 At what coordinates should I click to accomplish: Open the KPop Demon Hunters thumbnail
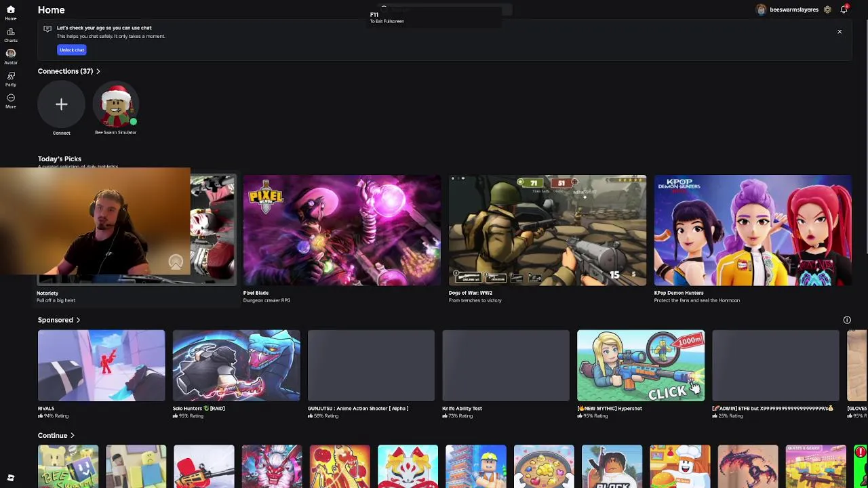(753, 230)
